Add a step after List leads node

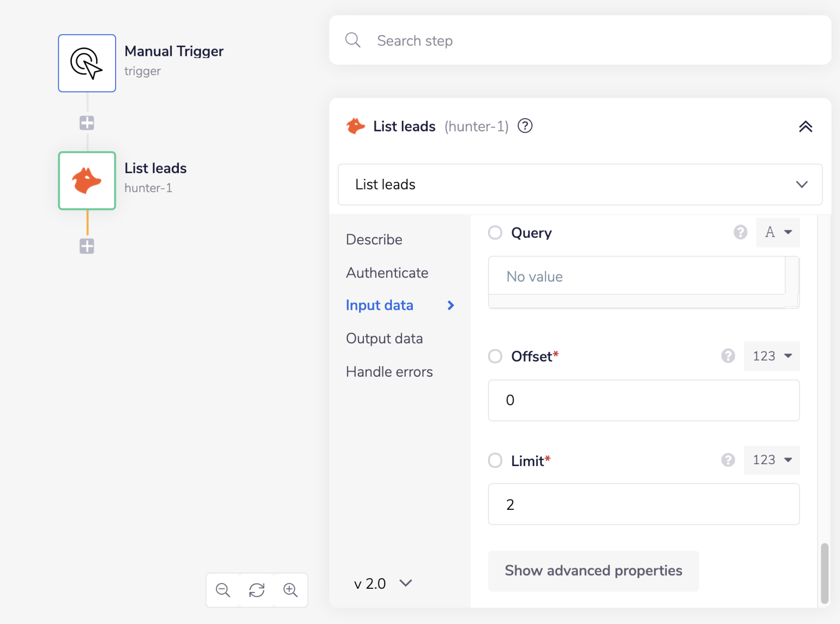(87, 246)
